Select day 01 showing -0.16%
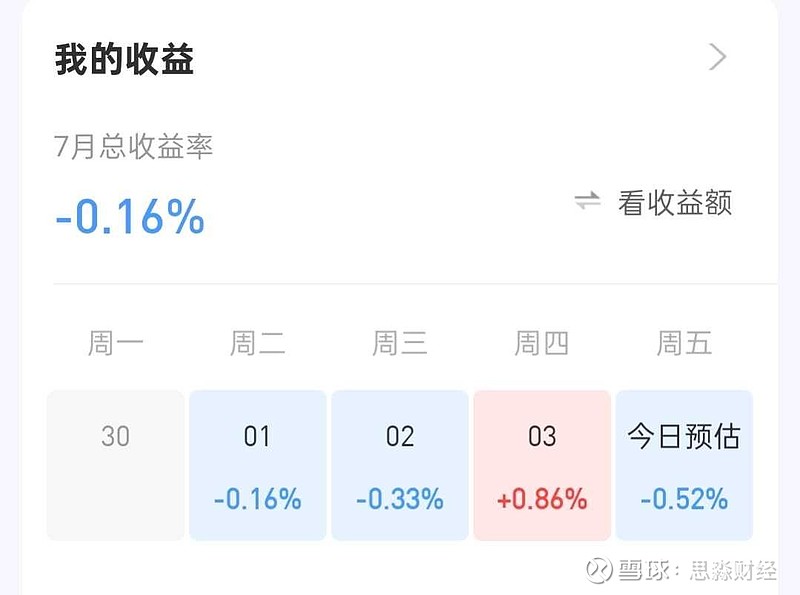The image size is (800, 595). [257, 460]
